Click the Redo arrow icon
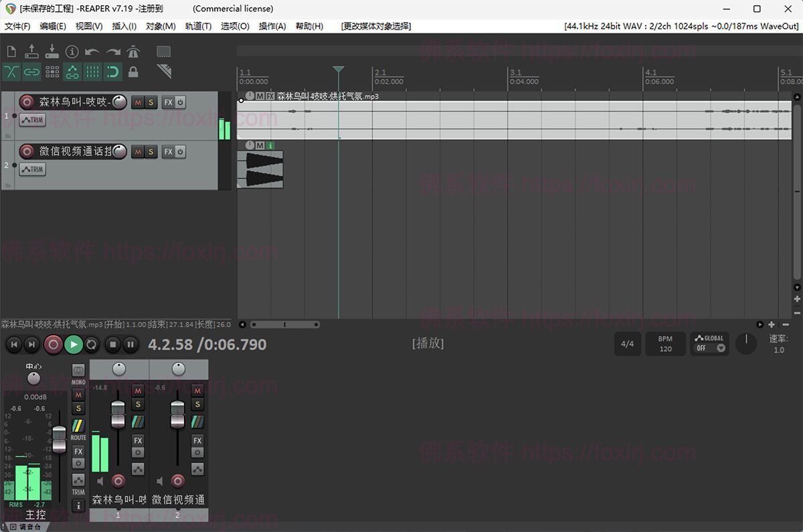The image size is (803, 532). [x=114, y=51]
